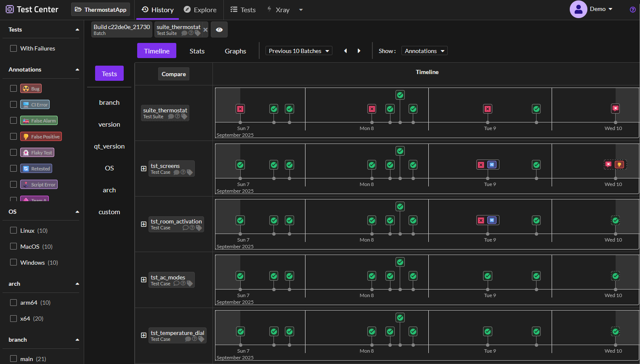Click the ThermostatApp project button
Screen dimensions: 640x364
pos(101,10)
